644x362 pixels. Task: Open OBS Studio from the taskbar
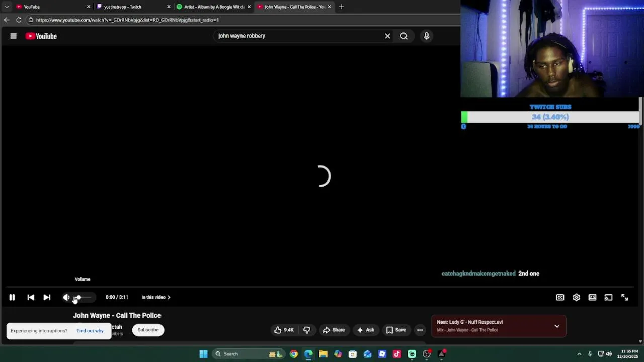point(427,354)
